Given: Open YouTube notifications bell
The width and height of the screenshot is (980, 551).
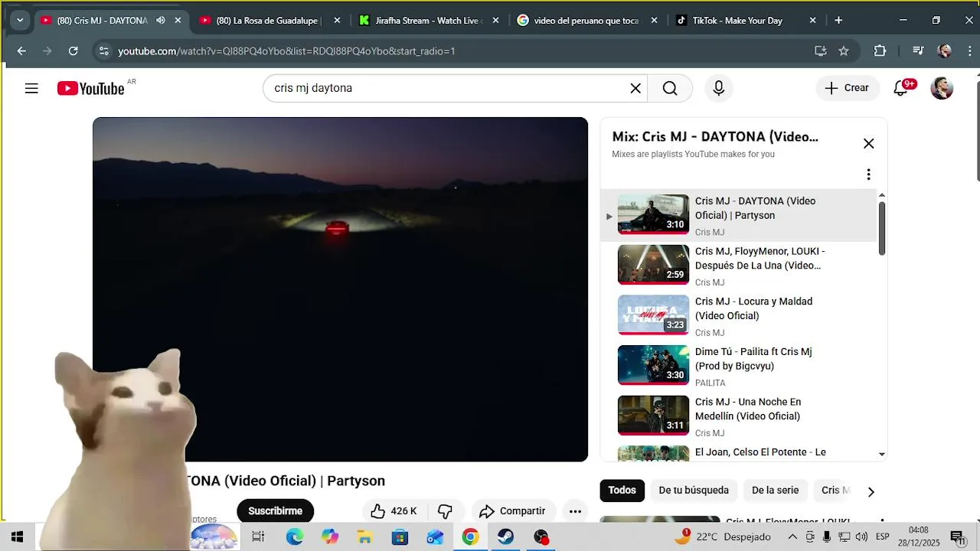Looking at the screenshot, I should 901,88.
